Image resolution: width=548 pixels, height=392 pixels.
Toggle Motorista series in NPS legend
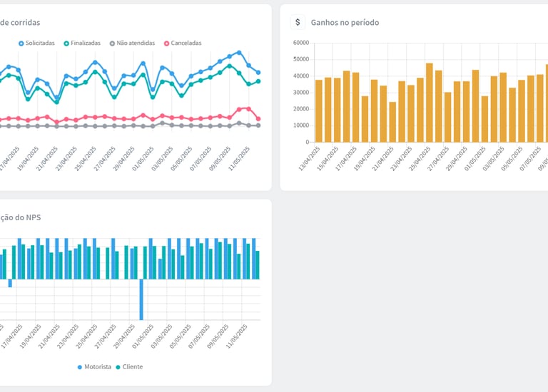coord(94,367)
